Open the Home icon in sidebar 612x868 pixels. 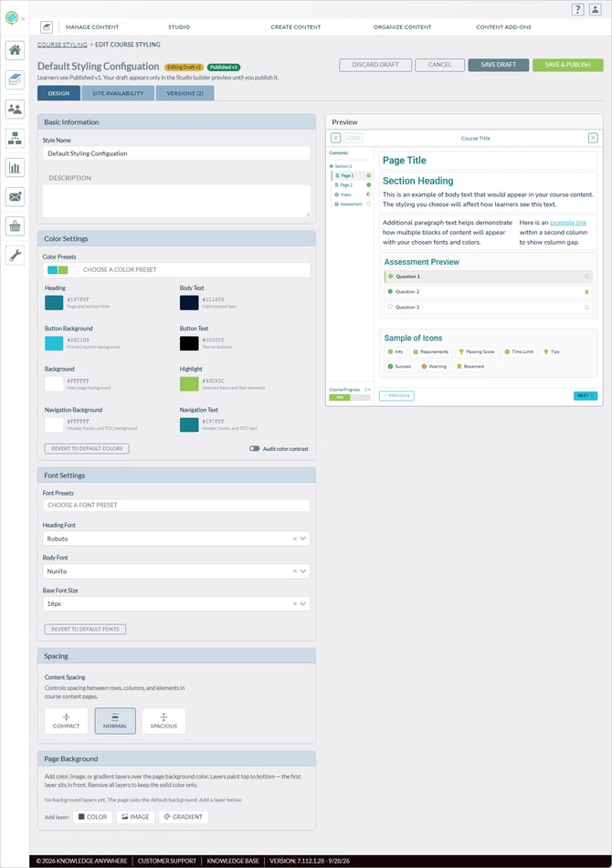click(x=15, y=50)
